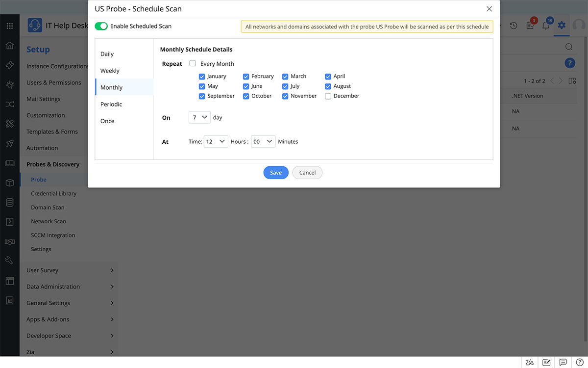
Task: Save the scan schedule
Action: (x=276, y=173)
